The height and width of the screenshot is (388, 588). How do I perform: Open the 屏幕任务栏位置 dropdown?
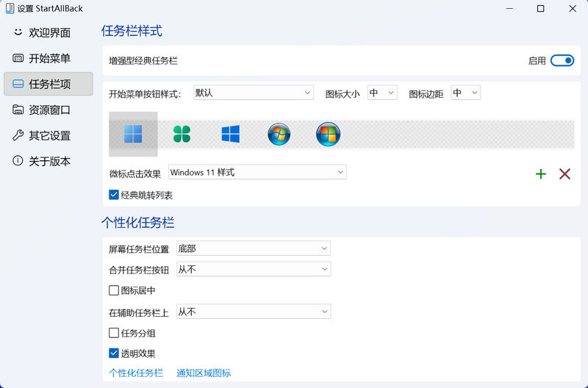254,248
